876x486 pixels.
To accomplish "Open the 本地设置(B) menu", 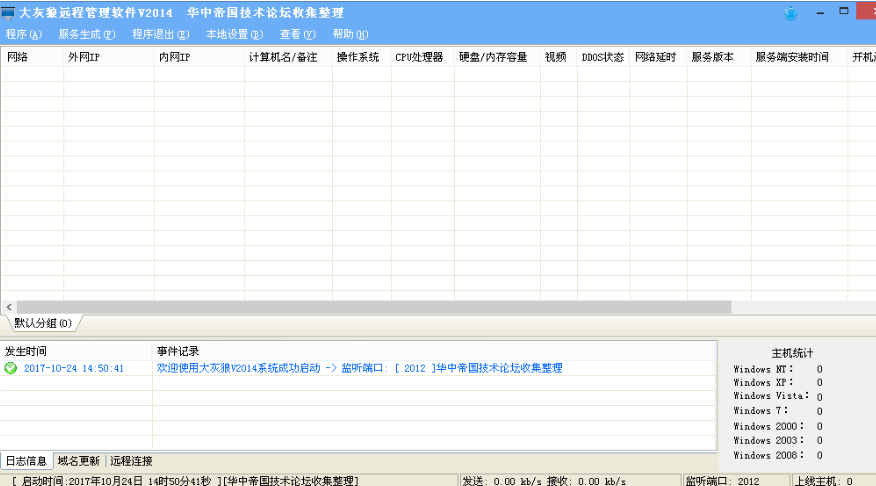I will 234,34.
